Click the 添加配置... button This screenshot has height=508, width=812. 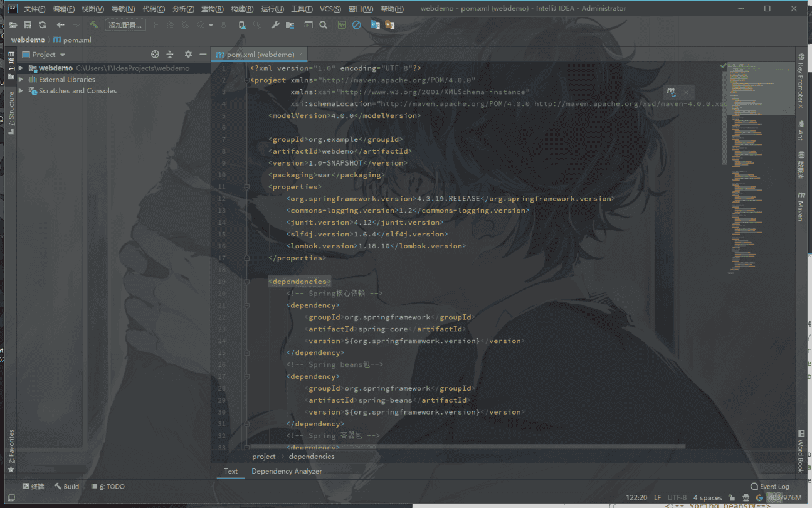(125, 25)
